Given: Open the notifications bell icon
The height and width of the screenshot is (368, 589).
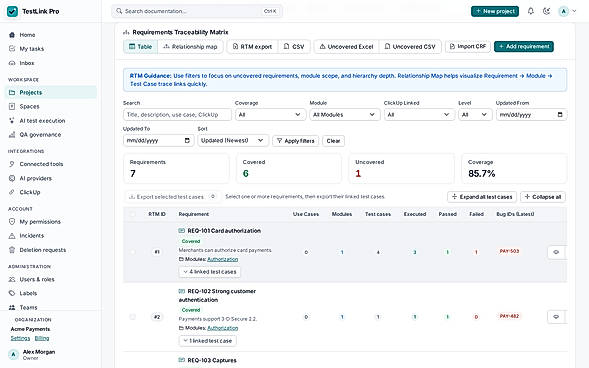Looking at the screenshot, I should coord(530,11).
